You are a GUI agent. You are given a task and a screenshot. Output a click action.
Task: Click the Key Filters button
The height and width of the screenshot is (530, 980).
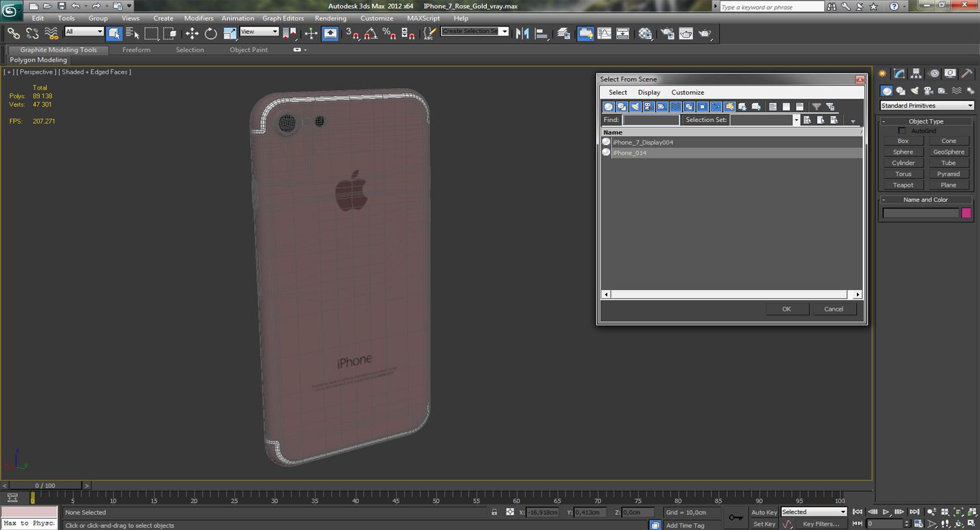coord(821,524)
